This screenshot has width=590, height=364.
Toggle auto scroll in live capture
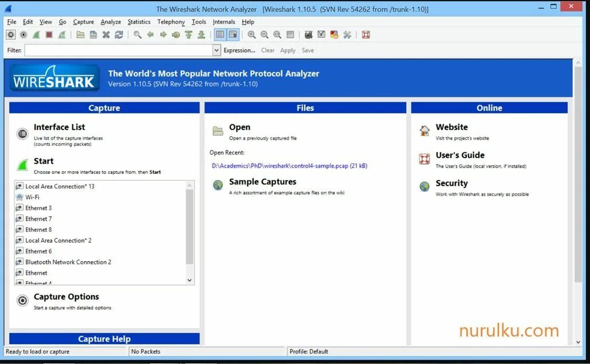(x=233, y=35)
